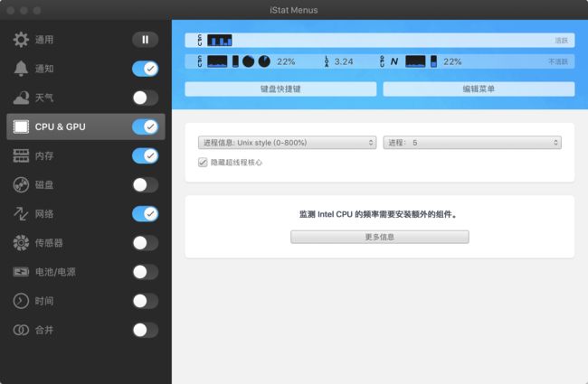The height and width of the screenshot is (384, 588).
Task: Click the CPU core bars item in the active row
Action: pyautogui.click(x=220, y=40)
